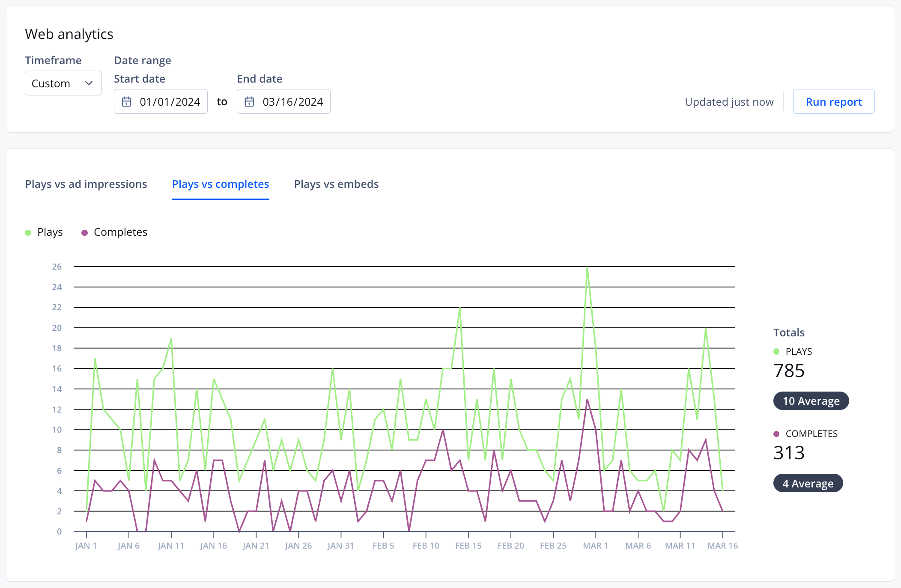The width and height of the screenshot is (901, 588).
Task: Click the MAR 1 axis marker
Action: click(x=595, y=546)
